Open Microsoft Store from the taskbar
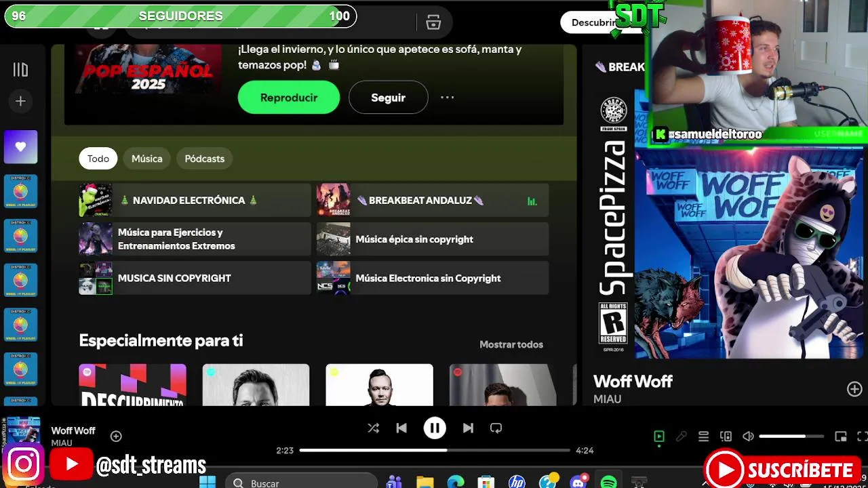The image size is (868, 488). 486,483
